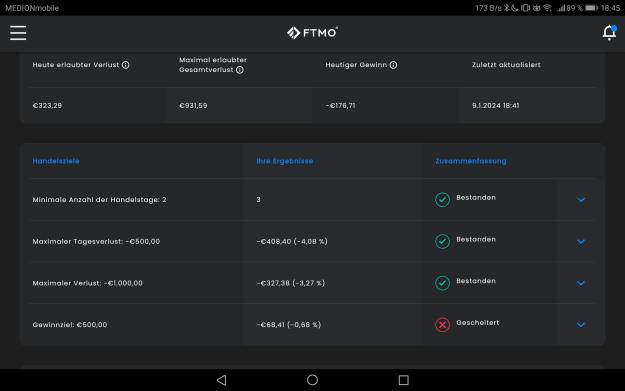The width and height of the screenshot is (625, 391).
Task: Click the green check in Handelstage row
Action: 442,200
